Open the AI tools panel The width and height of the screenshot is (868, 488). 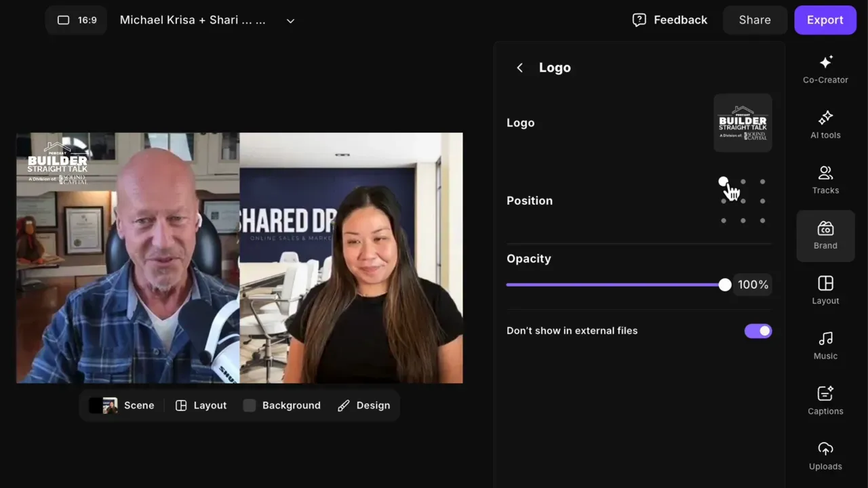pos(825,125)
